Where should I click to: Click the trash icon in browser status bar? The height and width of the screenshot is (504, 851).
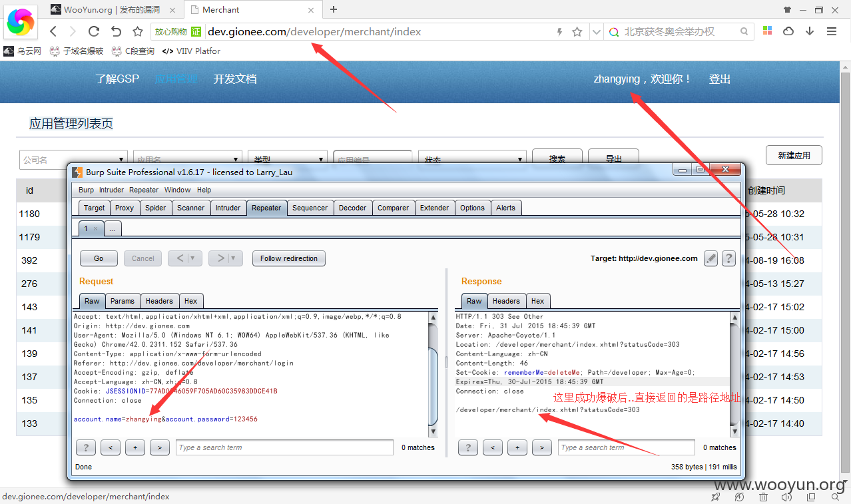tap(763, 497)
